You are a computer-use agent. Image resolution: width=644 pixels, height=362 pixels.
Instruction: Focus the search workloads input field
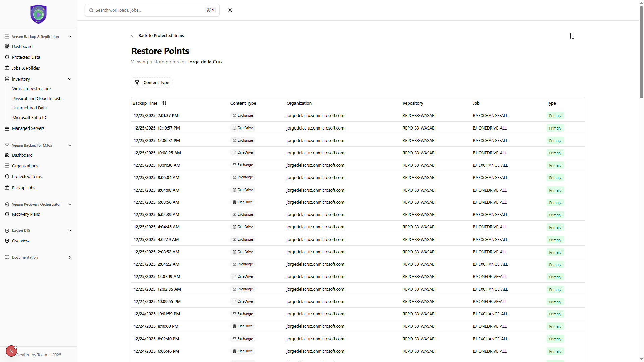pos(148,10)
